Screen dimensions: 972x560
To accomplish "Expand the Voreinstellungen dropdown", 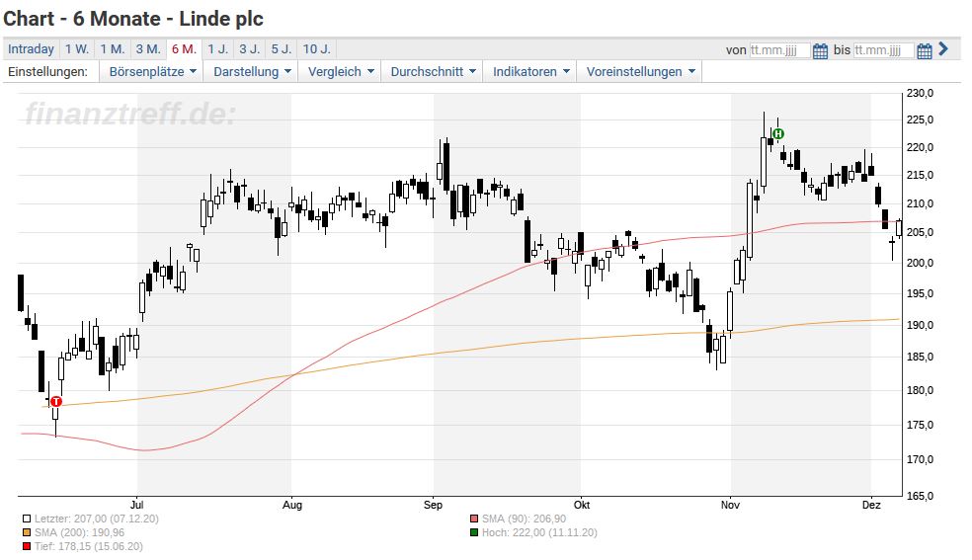I will point(640,72).
